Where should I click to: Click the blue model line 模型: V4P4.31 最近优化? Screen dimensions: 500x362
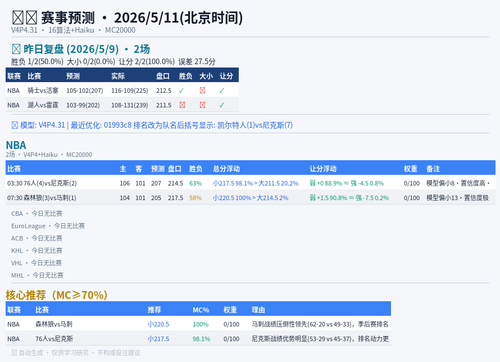tap(152, 125)
